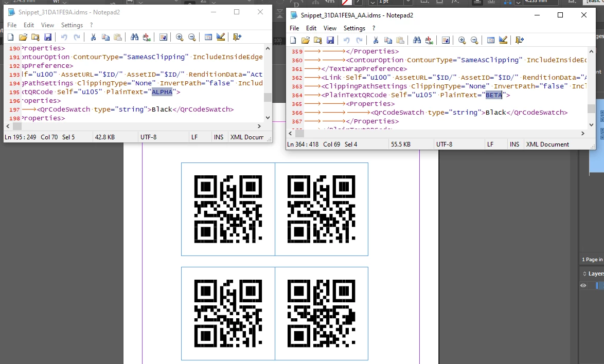Image resolution: width=604 pixels, height=364 pixels.
Task: Toggle layer visibility eye in InDesign Layers panel
Action: pos(583,285)
